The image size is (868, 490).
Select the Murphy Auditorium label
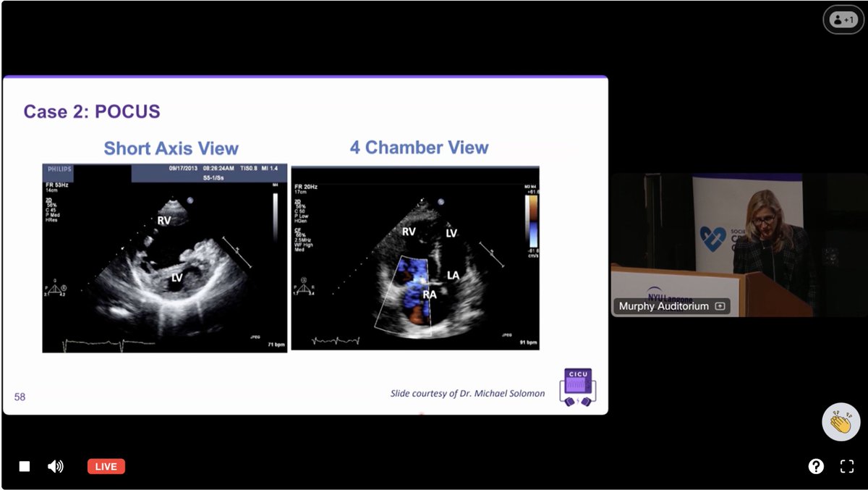point(664,306)
